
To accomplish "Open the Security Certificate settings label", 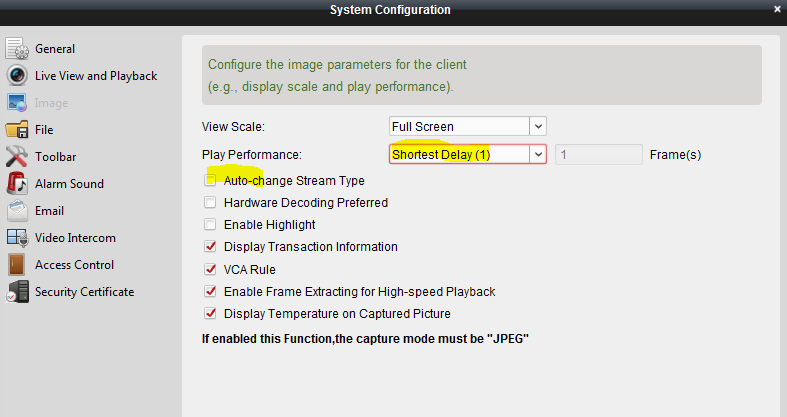I will click(84, 292).
